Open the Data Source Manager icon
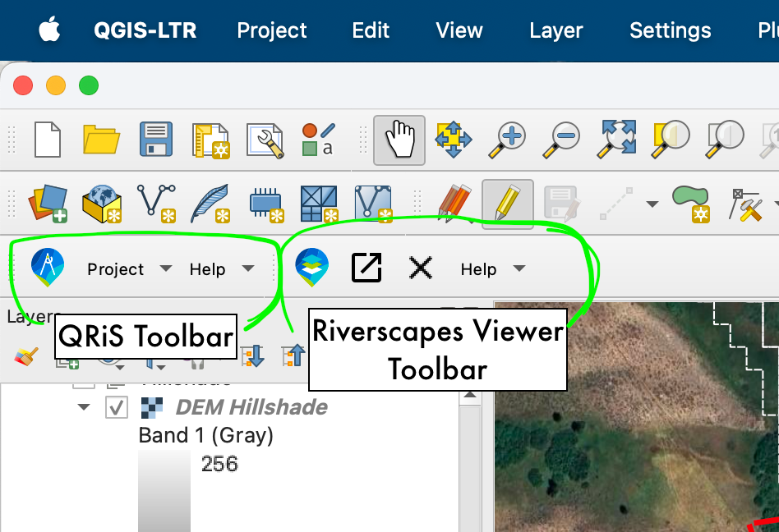This screenshot has width=779, height=532. click(x=48, y=204)
